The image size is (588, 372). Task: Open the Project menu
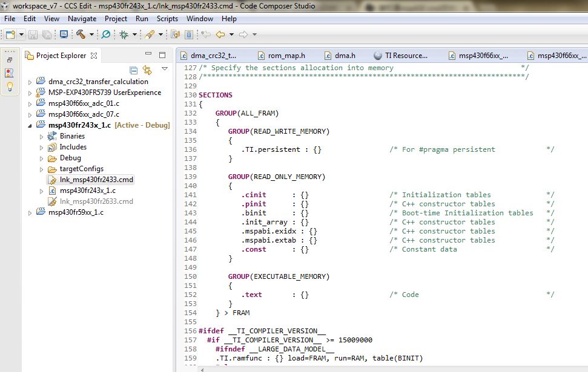(x=116, y=19)
